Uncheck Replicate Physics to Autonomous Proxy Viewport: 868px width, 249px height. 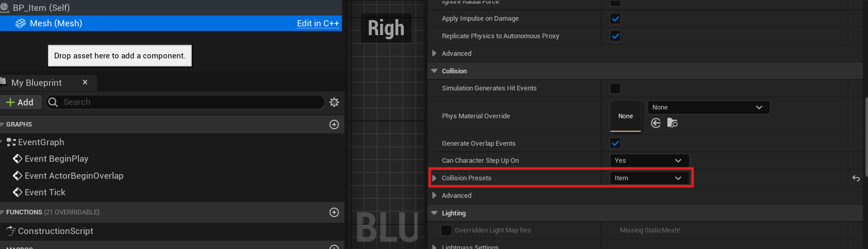tap(615, 36)
